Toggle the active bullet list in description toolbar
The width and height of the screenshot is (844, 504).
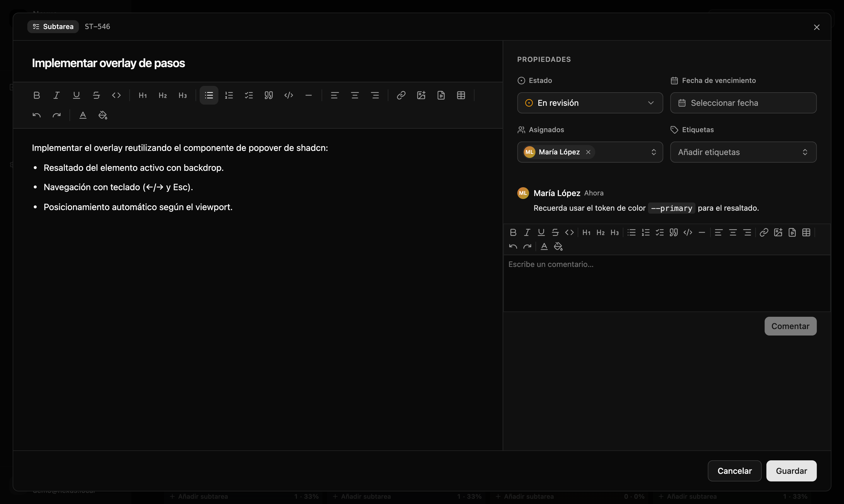tap(209, 96)
